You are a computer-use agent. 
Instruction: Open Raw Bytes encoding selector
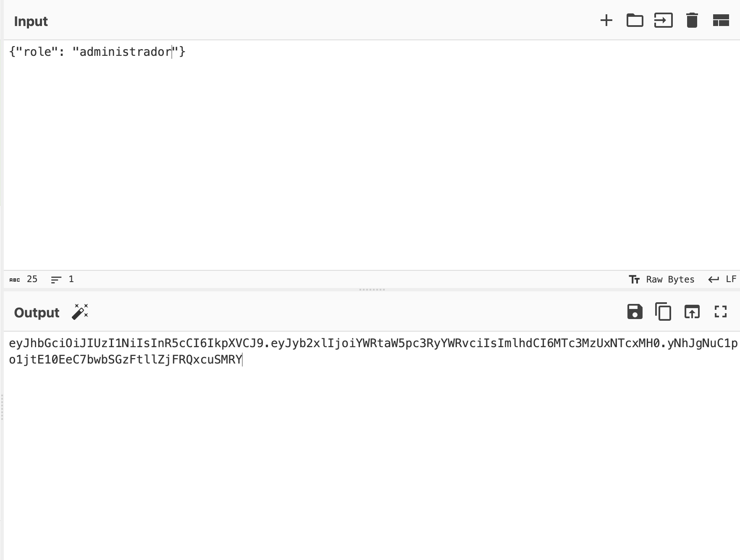[661, 280]
